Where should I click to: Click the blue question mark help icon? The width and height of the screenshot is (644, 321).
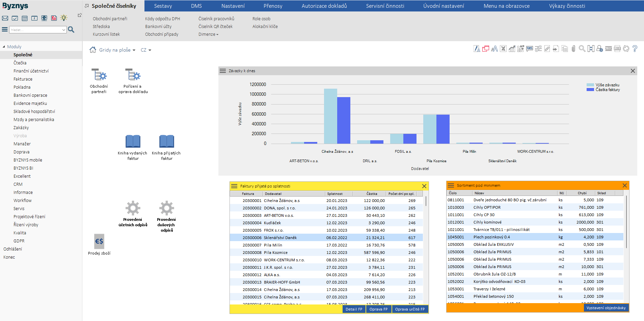point(635,49)
